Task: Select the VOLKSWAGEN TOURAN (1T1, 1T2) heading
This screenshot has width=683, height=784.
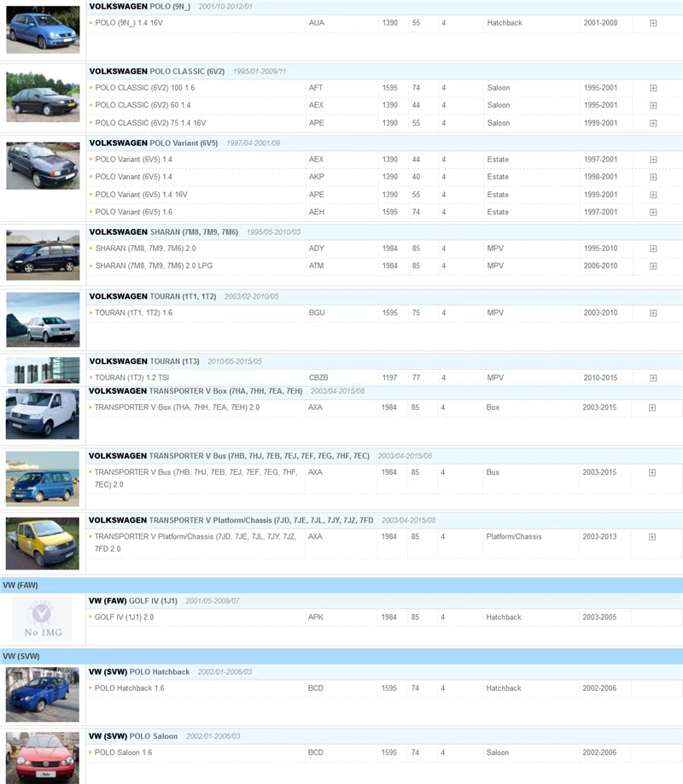Action: coord(153,296)
